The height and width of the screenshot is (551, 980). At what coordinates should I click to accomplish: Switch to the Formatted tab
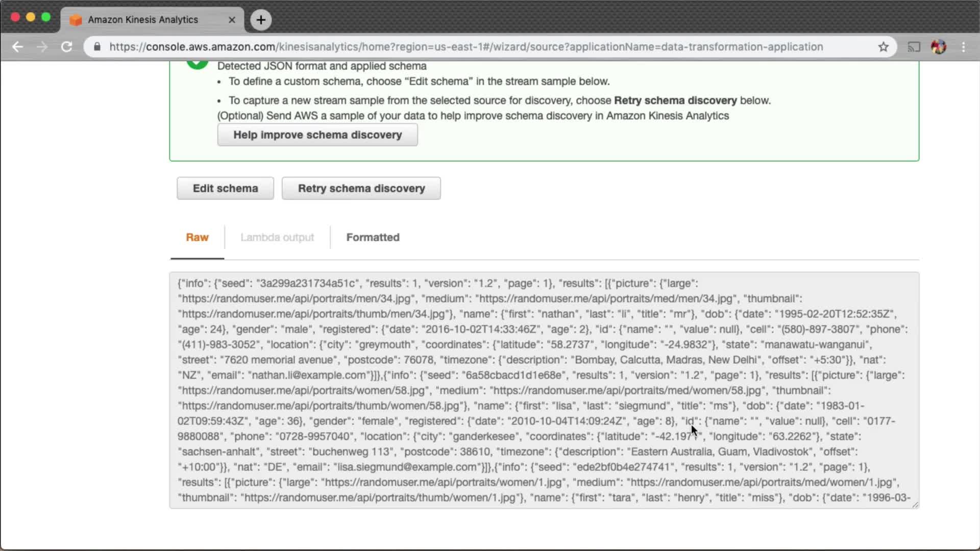click(373, 237)
